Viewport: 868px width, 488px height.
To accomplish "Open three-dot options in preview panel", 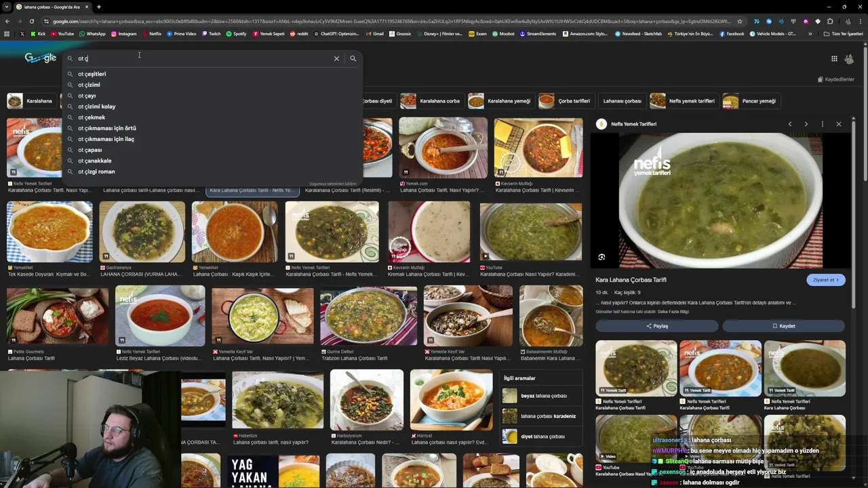I will click(822, 124).
